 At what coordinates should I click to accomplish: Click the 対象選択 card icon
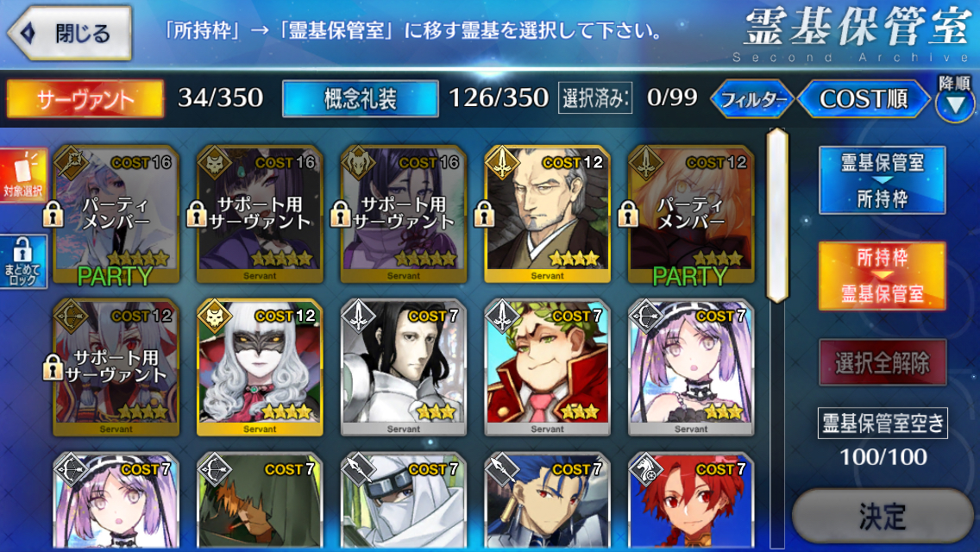click(23, 176)
